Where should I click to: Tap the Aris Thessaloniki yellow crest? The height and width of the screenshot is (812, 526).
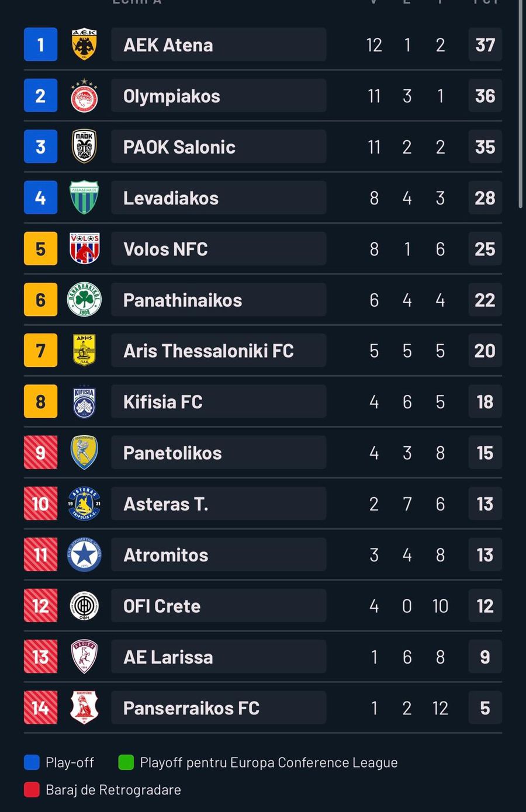tap(84, 351)
